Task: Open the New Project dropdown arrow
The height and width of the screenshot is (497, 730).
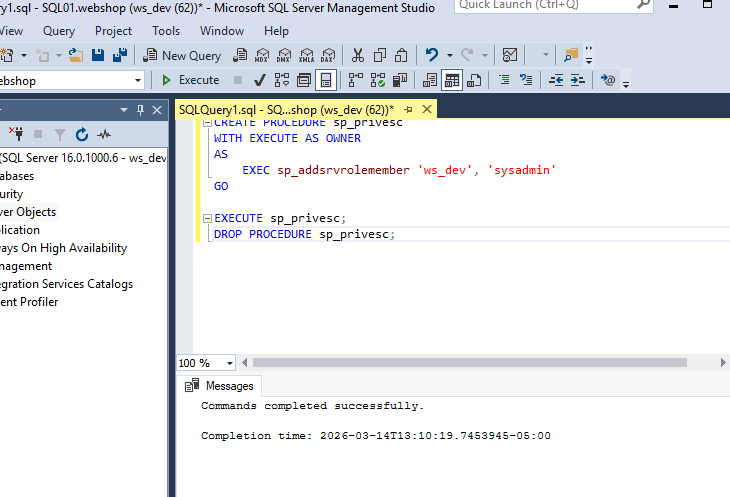Action: (x=24, y=55)
